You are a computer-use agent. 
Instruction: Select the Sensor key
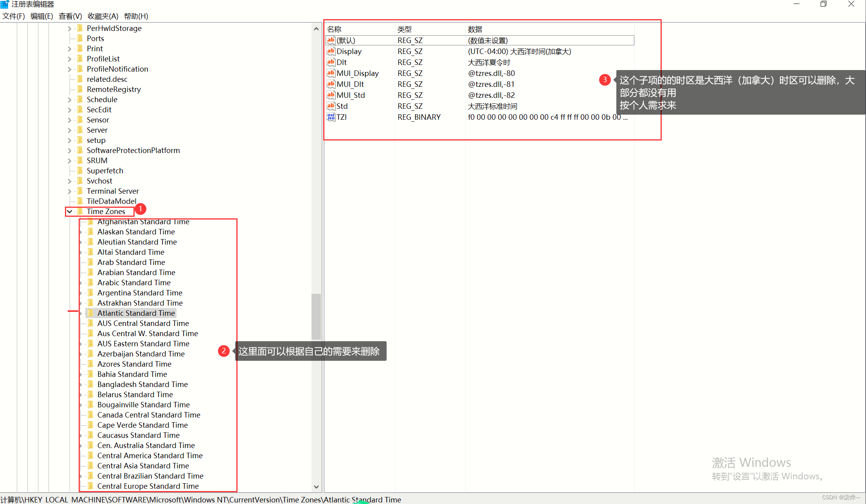98,120
